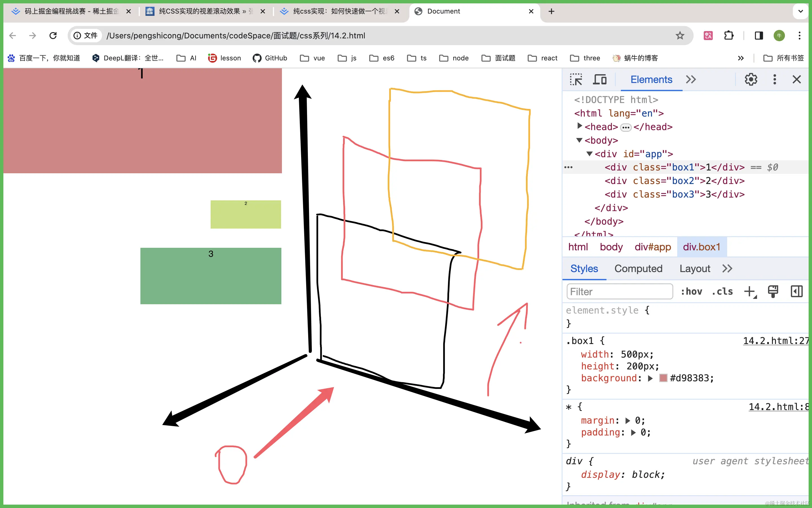Click the head ellipsis expand badge

[625, 127]
